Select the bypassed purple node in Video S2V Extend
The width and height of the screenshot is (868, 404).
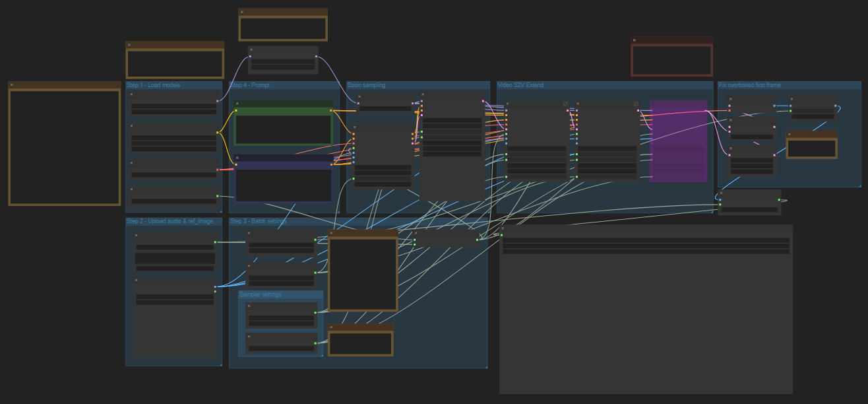click(x=679, y=141)
